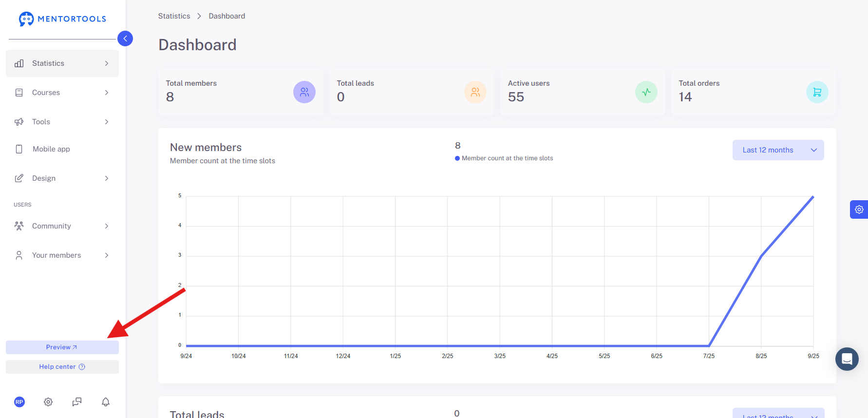Expand the Your members section
This screenshot has height=418, width=868.
(62, 255)
